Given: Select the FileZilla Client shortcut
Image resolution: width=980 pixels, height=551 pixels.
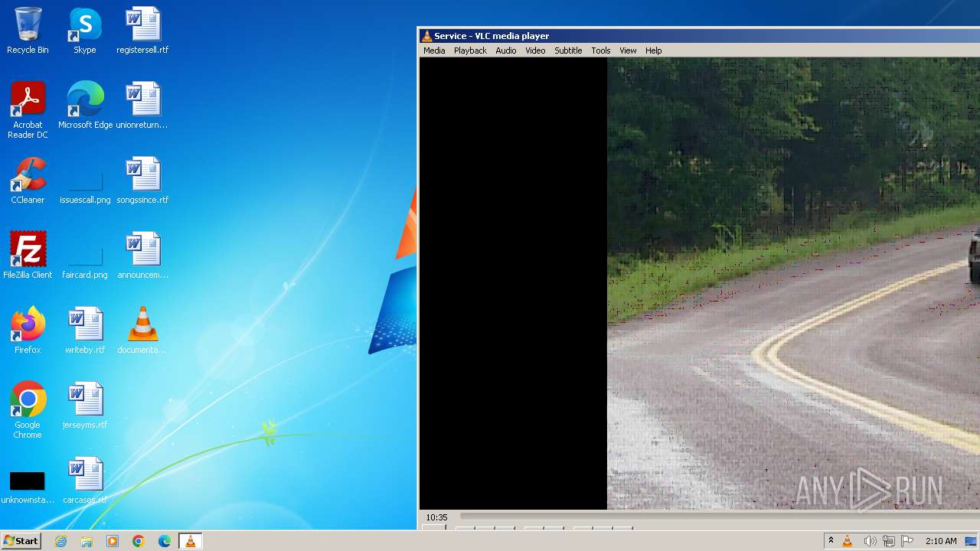Looking at the screenshot, I should (28, 256).
